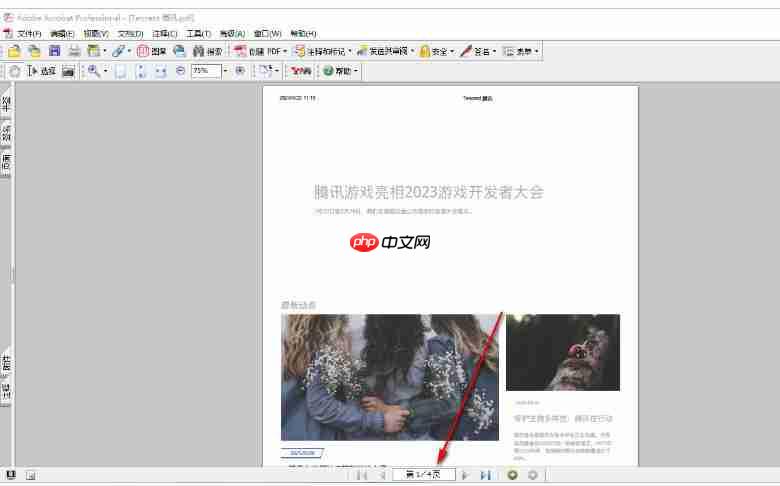Activate the 选择 text select tool

41,71
